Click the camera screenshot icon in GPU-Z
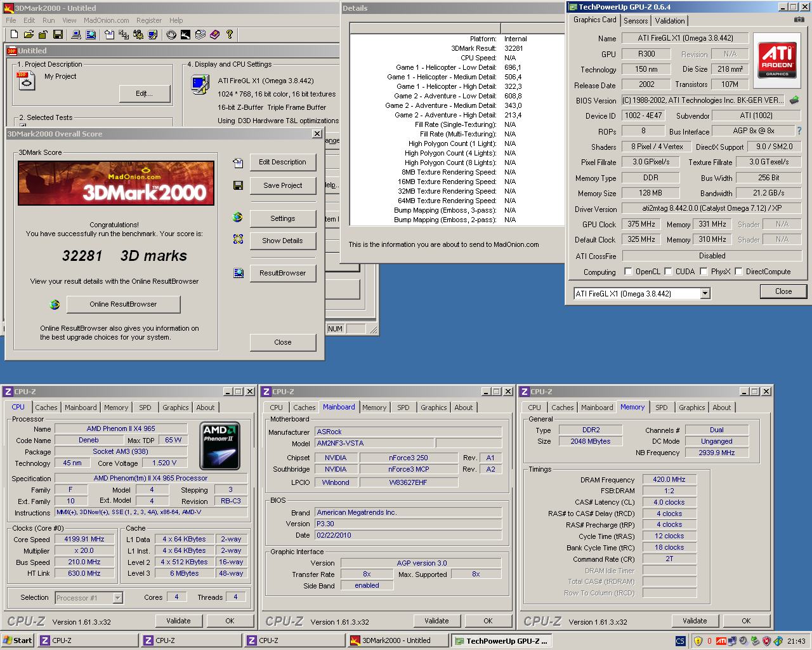812x650 pixels. [x=799, y=20]
